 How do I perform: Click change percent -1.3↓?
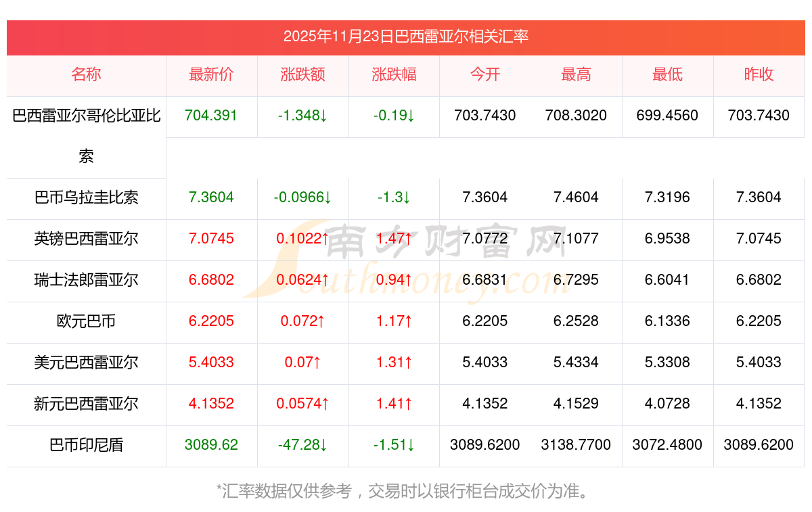coord(394,197)
